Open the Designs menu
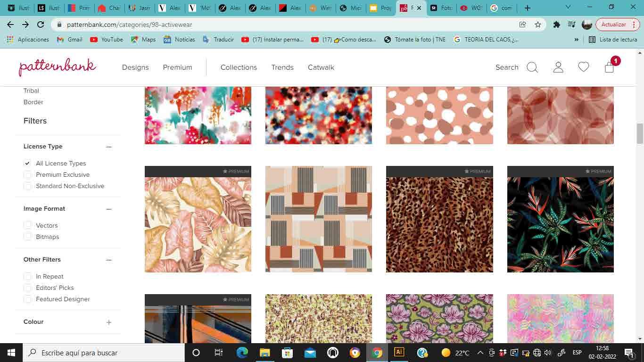This screenshot has height=362, width=644. click(135, 67)
